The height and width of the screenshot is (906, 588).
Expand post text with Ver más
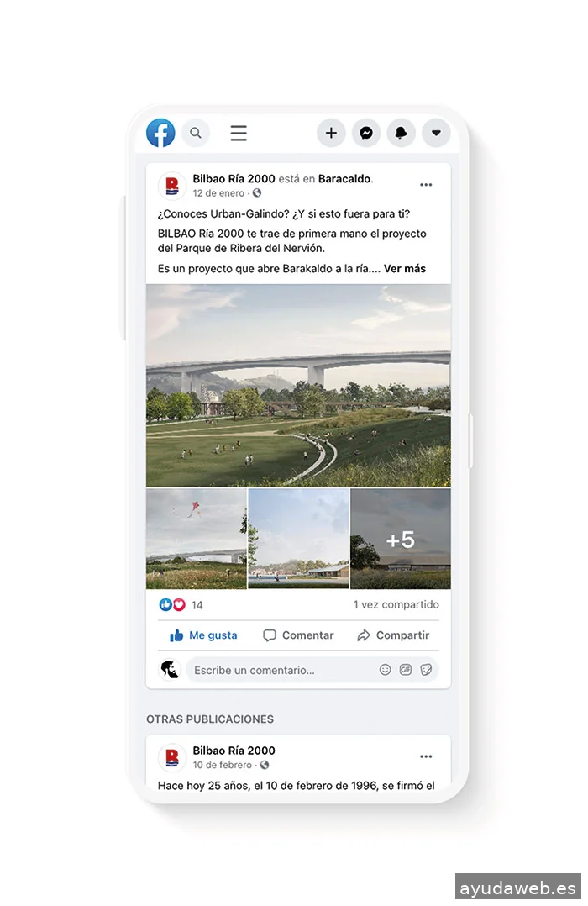point(405,269)
